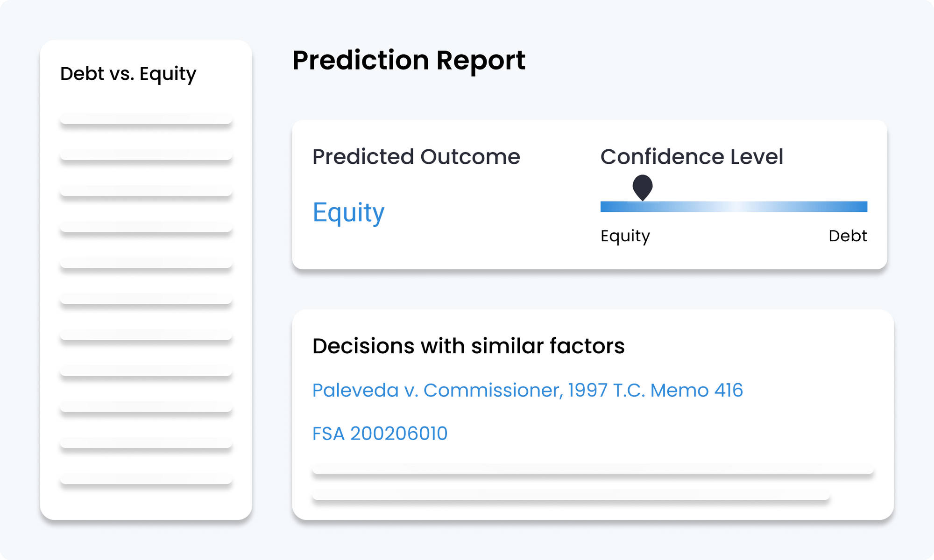Click the small Equity label under the confidence bar
The height and width of the screenshot is (560, 934).
(625, 236)
